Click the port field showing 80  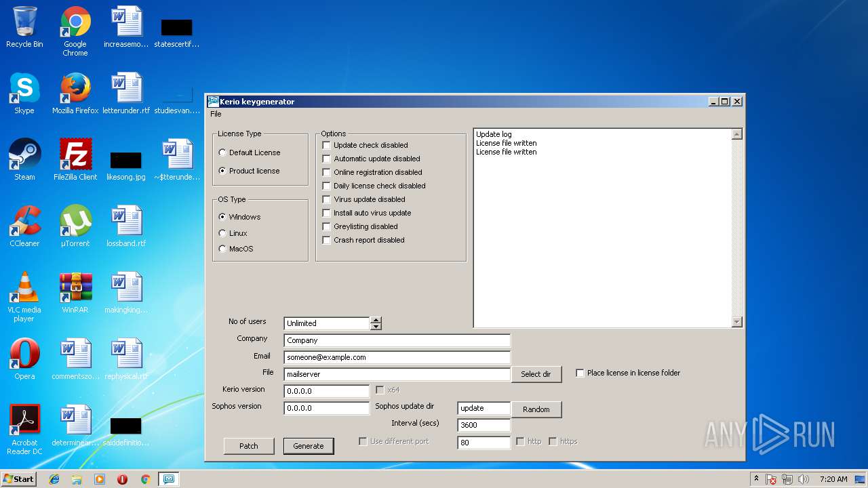pyautogui.click(x=484, y=443)
